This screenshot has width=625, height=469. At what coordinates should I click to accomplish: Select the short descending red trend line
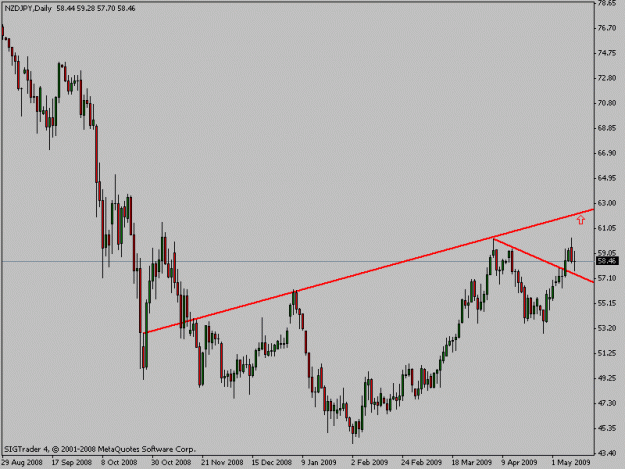[544, 260]
